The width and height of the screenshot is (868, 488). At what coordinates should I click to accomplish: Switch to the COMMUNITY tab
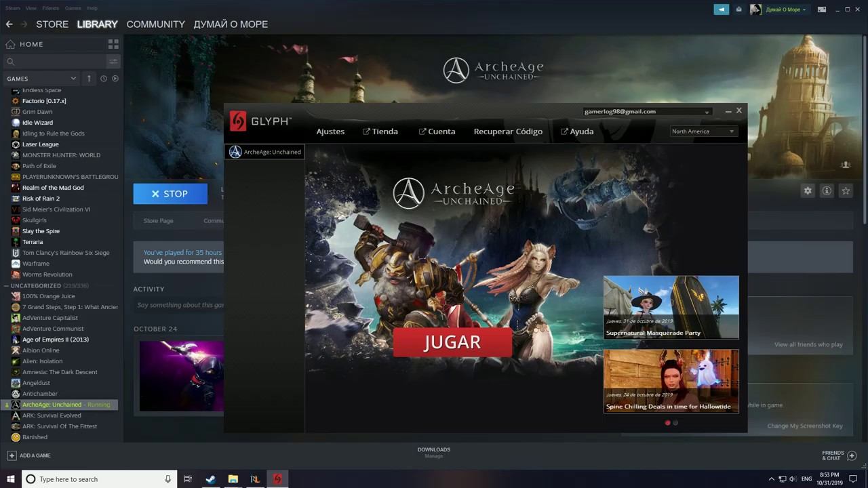coord(155,24)
